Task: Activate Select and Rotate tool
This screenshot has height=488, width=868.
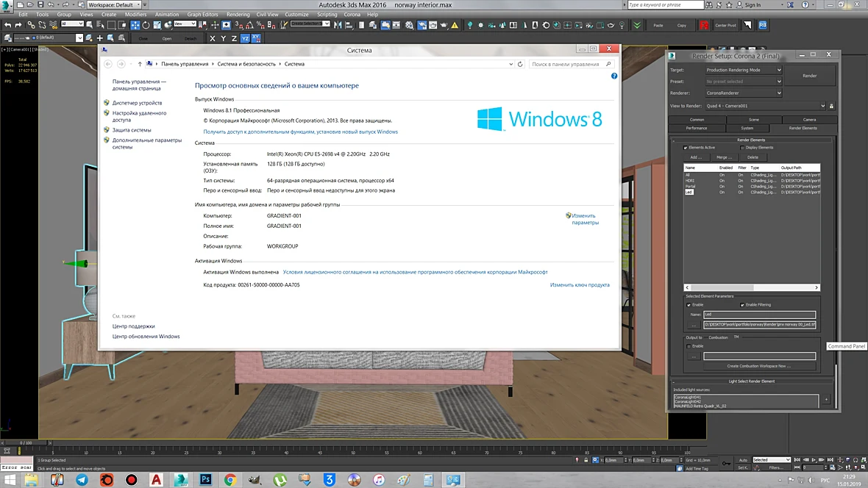Action: [x=146, y=25]
